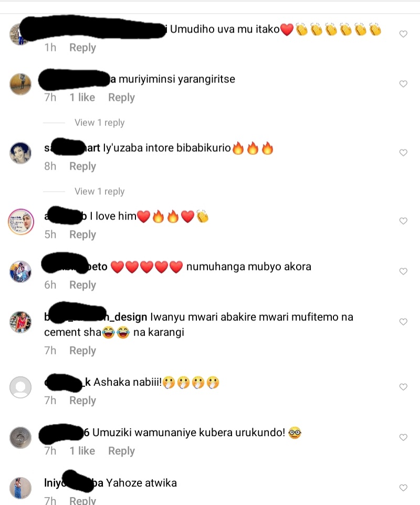This screenshot has width=420, height=505.
Task: Tap heart next to "Ashaka nabiii!" comment
Action: pyautogui.click(x=403, y=387)
